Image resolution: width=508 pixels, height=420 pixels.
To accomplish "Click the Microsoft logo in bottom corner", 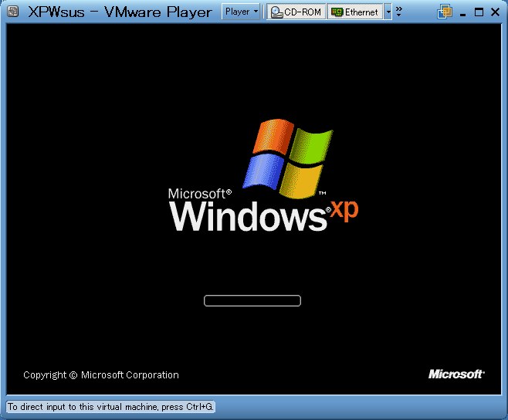I will click(456, 374).
